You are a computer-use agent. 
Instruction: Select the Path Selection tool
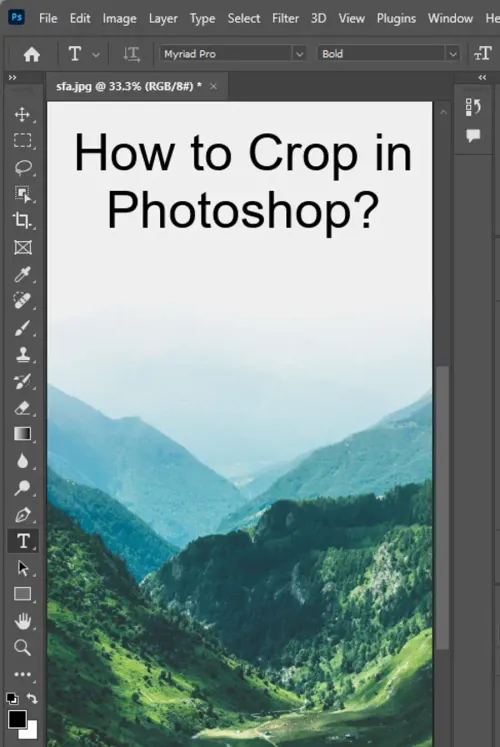click(22, 568)
